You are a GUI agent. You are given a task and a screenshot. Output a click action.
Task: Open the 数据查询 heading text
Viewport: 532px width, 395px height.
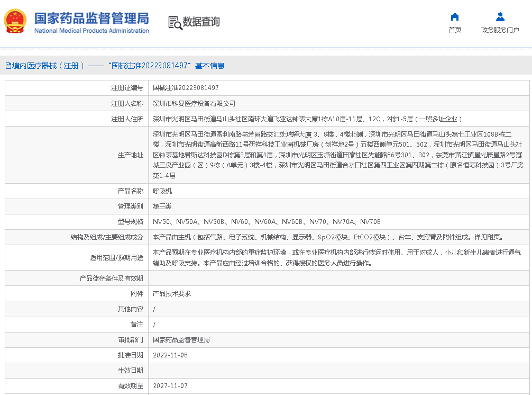click(201, 22)
